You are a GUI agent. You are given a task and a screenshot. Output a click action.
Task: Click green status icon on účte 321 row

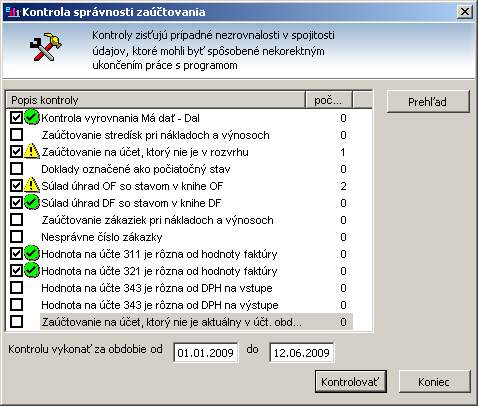[32, 270]
